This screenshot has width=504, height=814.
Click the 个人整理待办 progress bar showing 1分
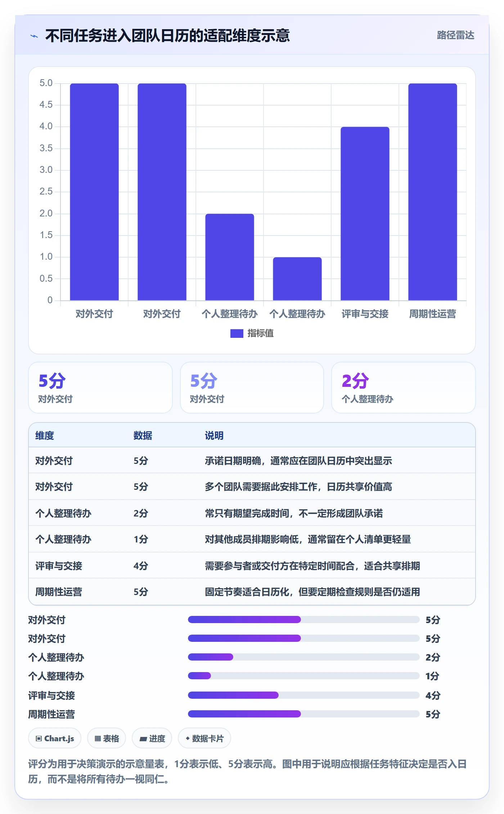303,676
